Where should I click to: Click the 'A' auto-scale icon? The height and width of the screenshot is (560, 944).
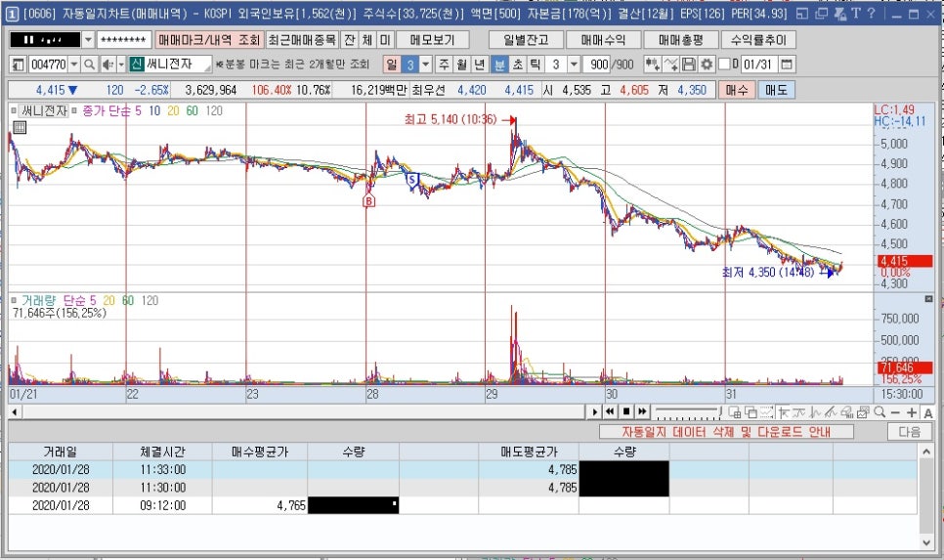coord(927,413)
